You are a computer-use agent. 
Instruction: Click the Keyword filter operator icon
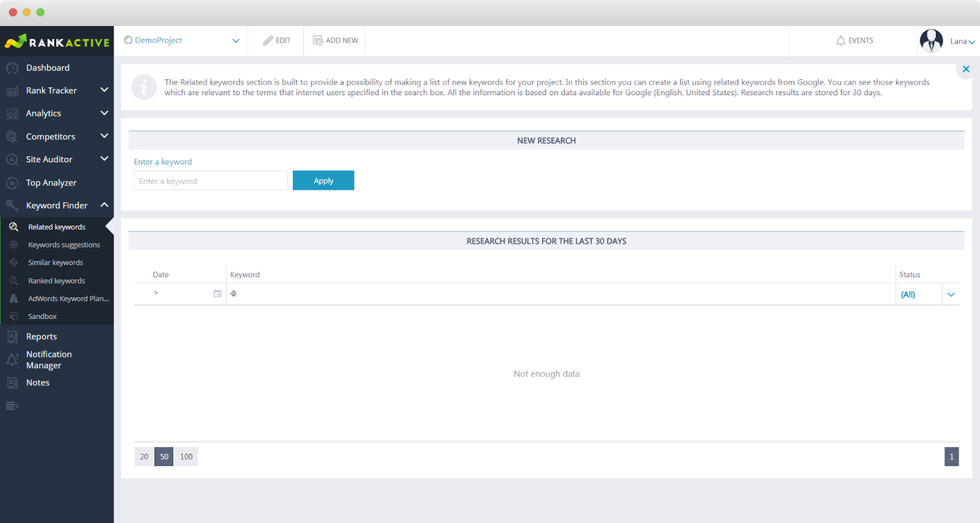tap(234, 293)
